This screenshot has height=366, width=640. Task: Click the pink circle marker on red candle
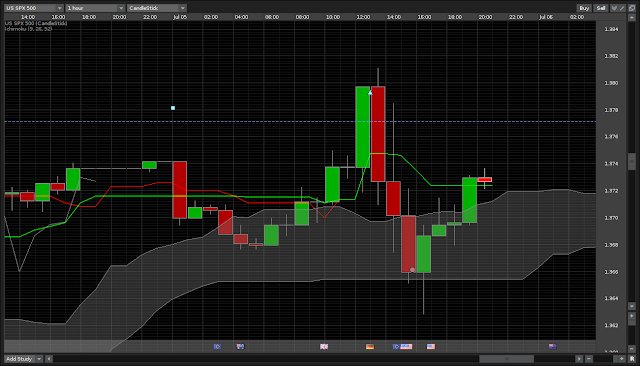click(412, 270)
